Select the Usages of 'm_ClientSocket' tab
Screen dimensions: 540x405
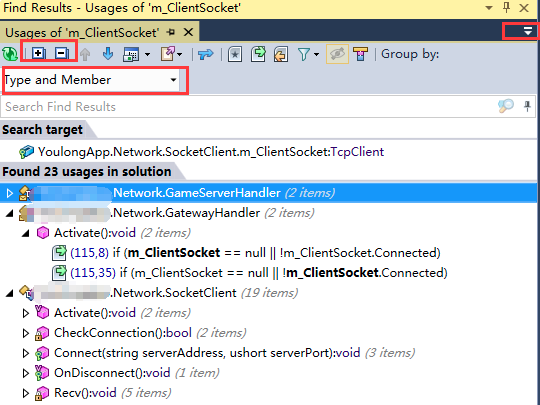[x=82, y=32]
